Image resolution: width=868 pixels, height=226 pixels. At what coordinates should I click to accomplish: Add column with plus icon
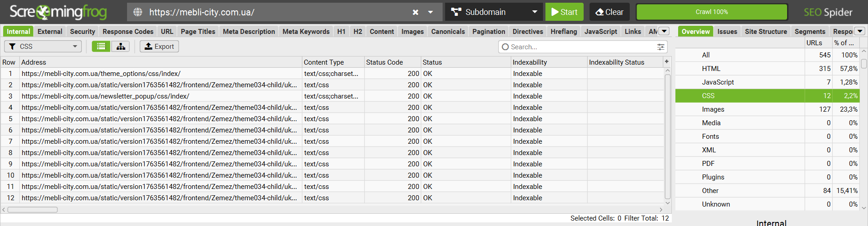click(x=666, y=61)
